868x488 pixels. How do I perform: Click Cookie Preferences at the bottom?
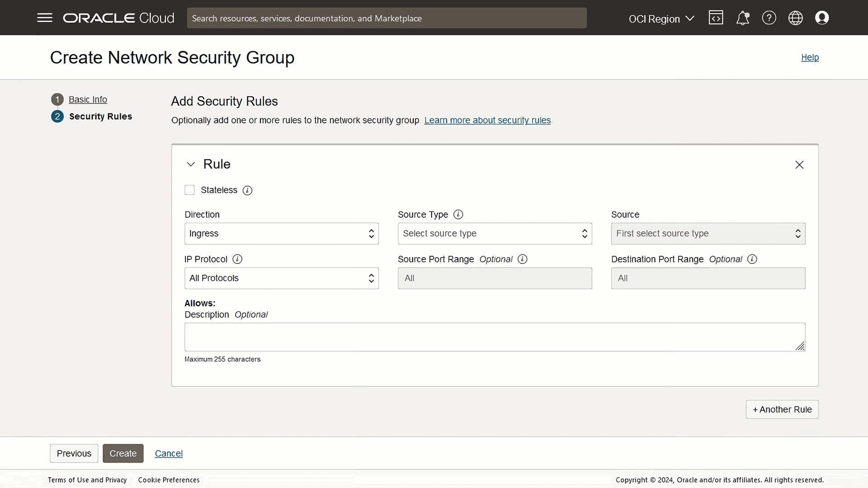pyautogui.click(x=168, y=479)
